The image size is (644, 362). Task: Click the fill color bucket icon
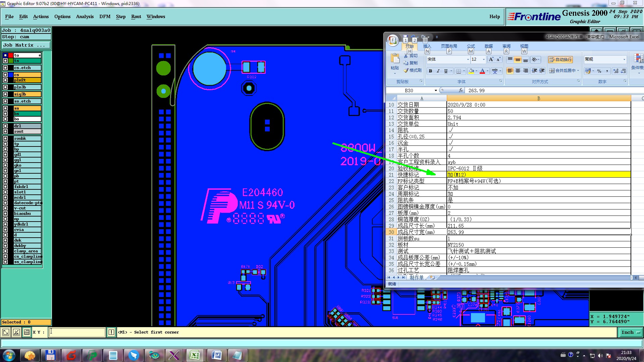click(x=471, y=71)
